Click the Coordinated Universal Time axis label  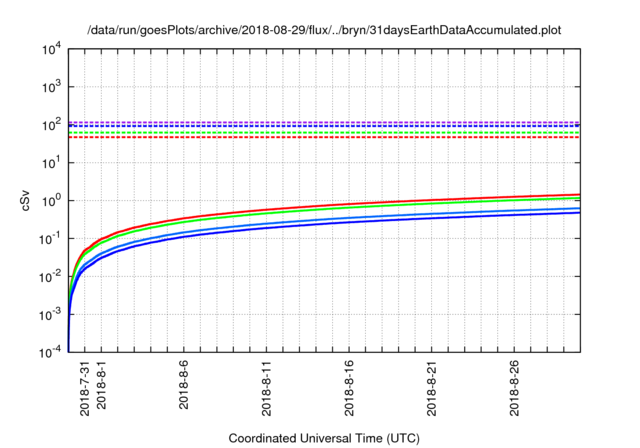point(324,438)
